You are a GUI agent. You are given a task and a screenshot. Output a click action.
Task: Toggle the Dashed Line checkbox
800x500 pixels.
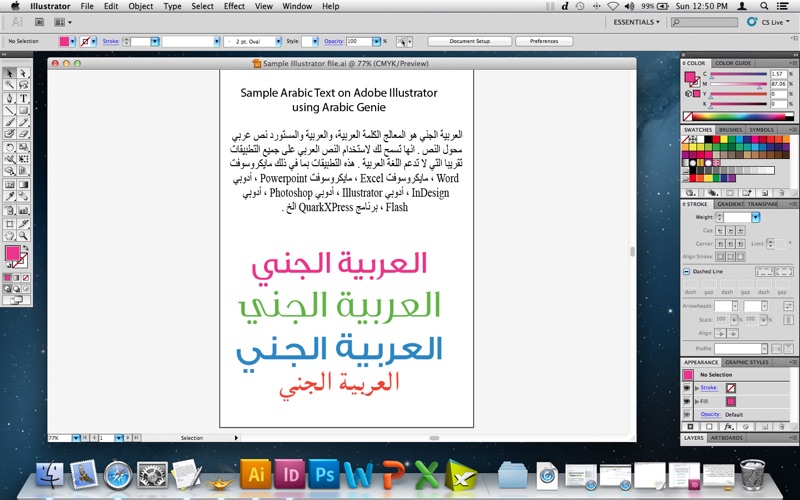tap(687, 271)
